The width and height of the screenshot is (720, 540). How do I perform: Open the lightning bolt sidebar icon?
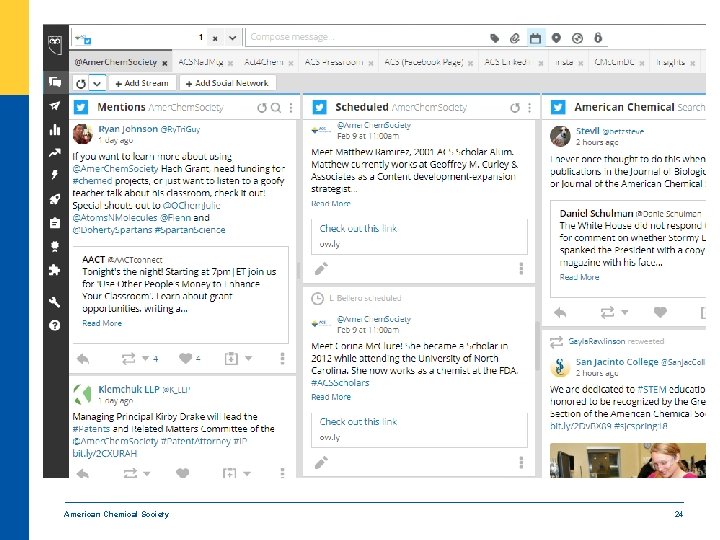pos(55,175)
